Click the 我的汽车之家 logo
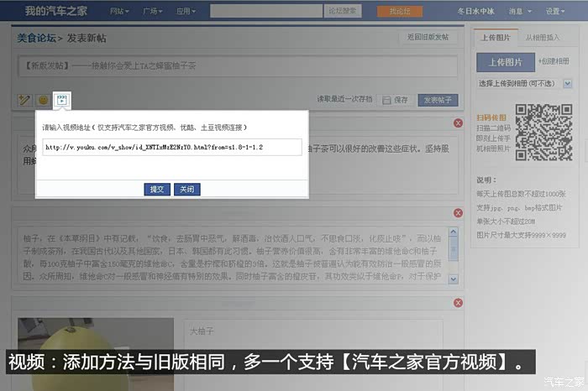 [x=56, y=11]
